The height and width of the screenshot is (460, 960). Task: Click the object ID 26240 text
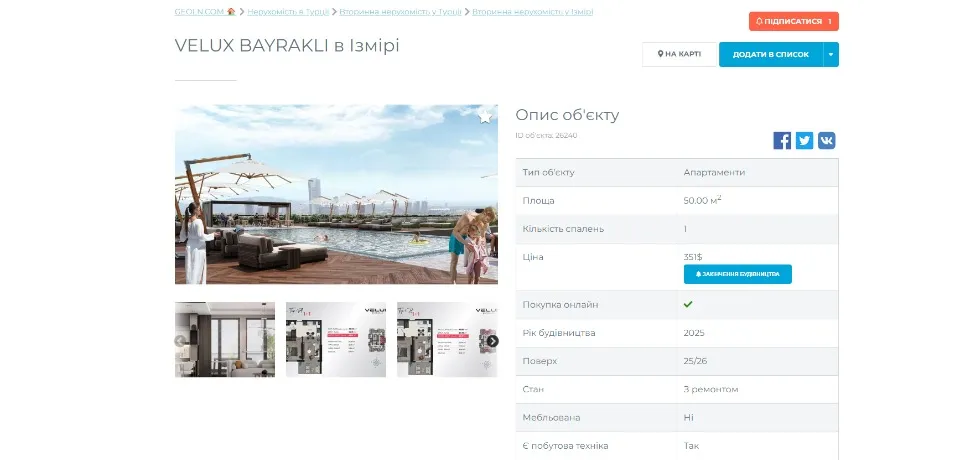[546, 135]
